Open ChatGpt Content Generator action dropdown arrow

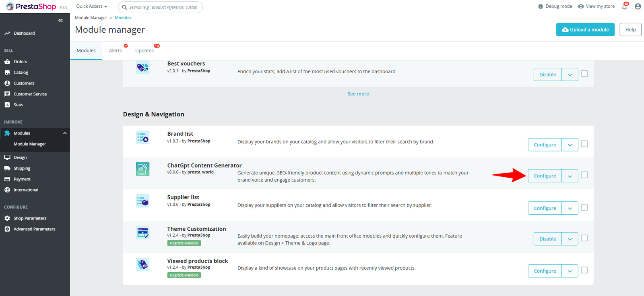coord(570,176)
